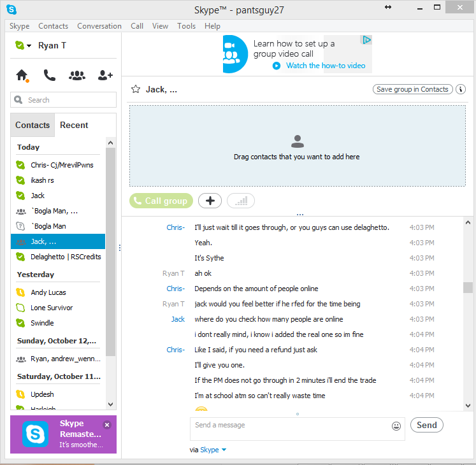This screenshot has width=476, height=465.
Task: Select Updesh contact
Action: click(x=58, y=394)
